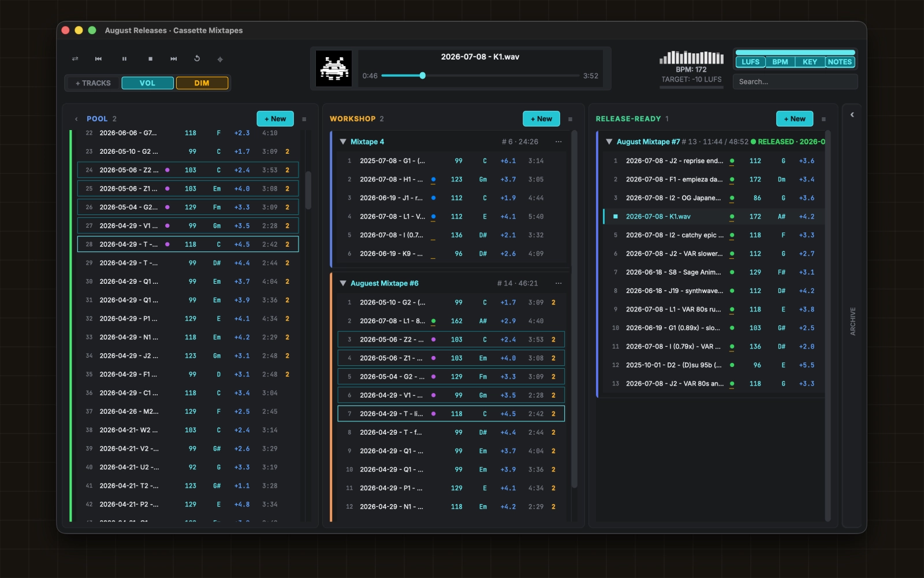Viewport: 924px width, 578px height.
Task: Select release track J19 - synthwave
Action: coord(714,291)
